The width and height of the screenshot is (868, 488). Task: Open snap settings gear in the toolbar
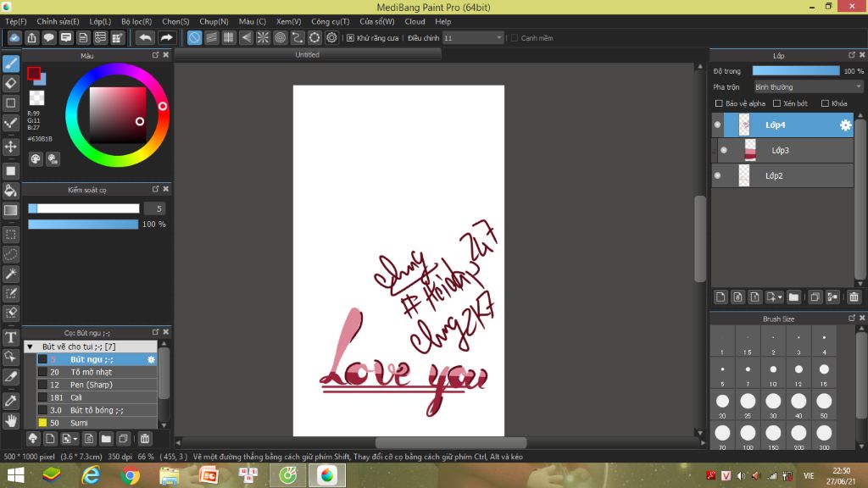point(331,37)
